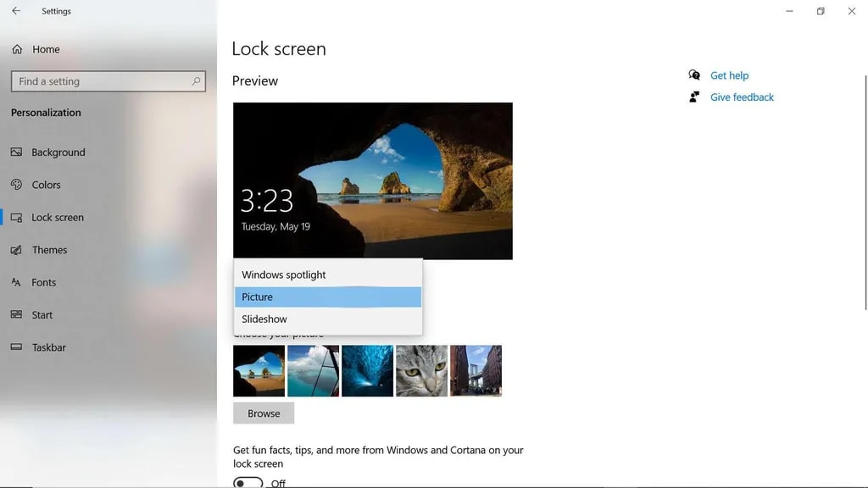Select the cat picture thumbnail
Screen dimensions: 868x488
point(421,370)
